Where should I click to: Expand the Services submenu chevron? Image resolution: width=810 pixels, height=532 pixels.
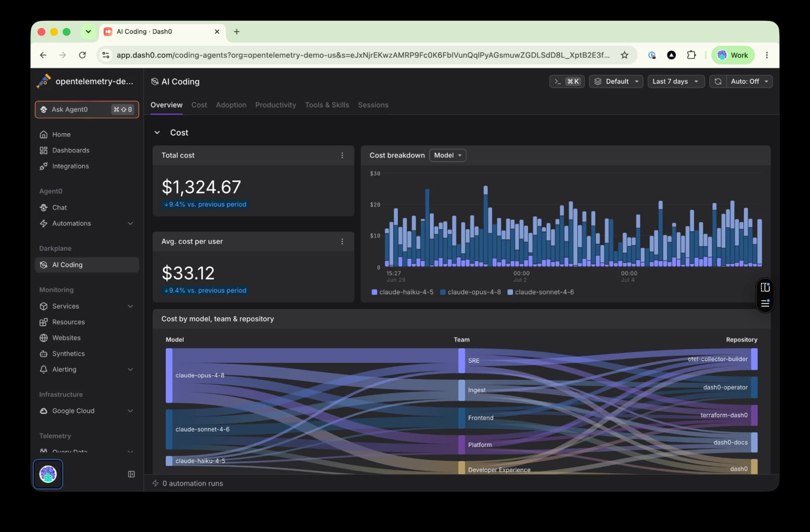pos(130,306)
